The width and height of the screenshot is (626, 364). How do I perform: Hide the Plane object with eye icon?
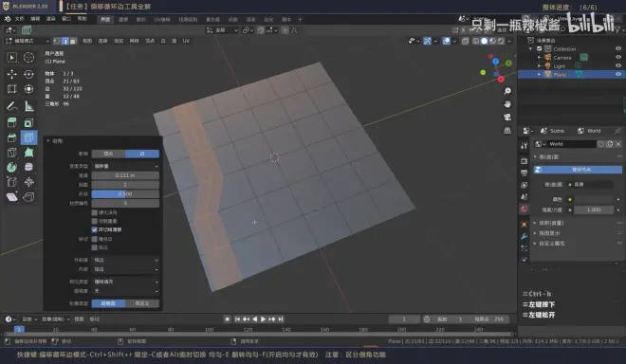(618, 74)
